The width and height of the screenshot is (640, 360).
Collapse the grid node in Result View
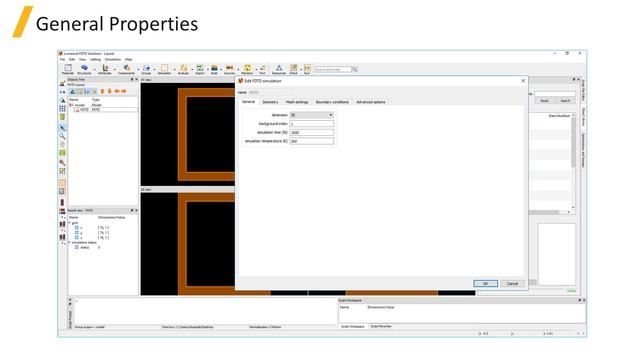tap(70, 223)
